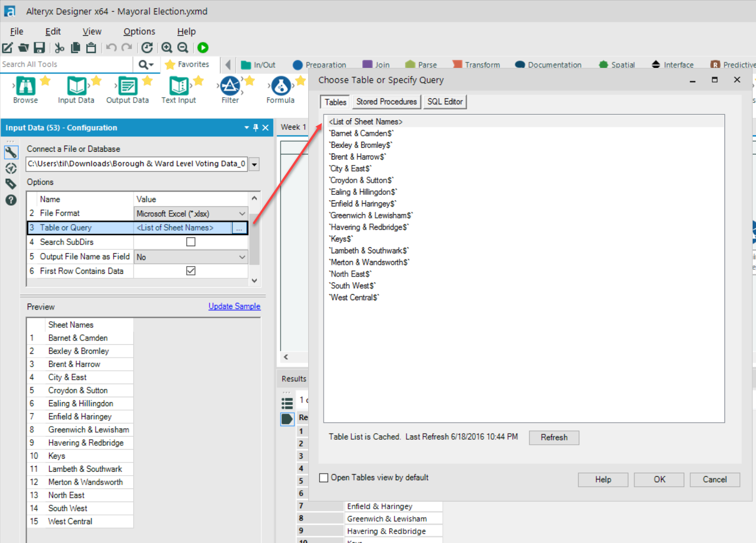Select the Formula tool icon
The height and width of the screenshot is (543, 756).
coord(281,86)
